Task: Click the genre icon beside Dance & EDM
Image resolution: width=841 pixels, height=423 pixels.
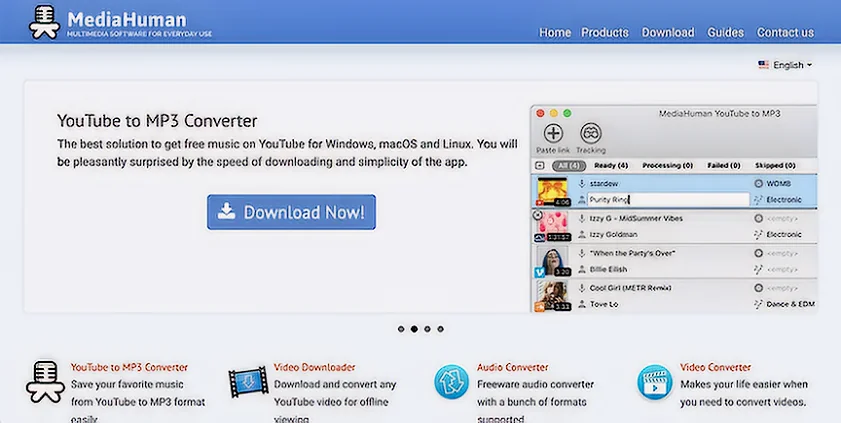Action: tap(758, 304)
